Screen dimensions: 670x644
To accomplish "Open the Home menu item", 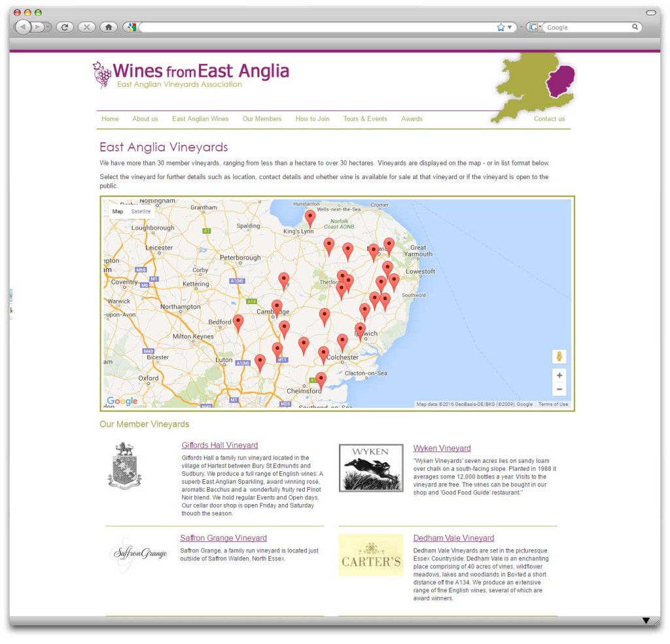I will coord(110,119).
